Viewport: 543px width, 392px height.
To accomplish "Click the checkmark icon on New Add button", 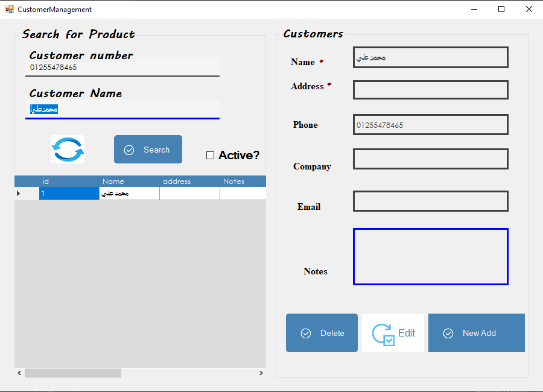I will pyautogui.click(x=448, y=332).
